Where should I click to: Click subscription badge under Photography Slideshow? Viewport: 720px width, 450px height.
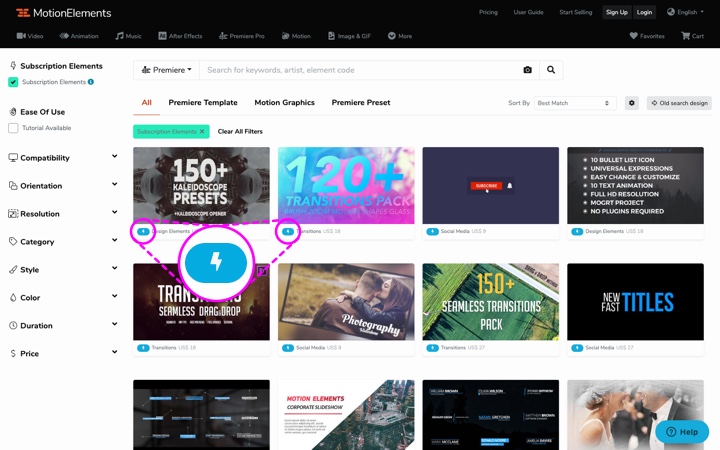click(288, 348)
